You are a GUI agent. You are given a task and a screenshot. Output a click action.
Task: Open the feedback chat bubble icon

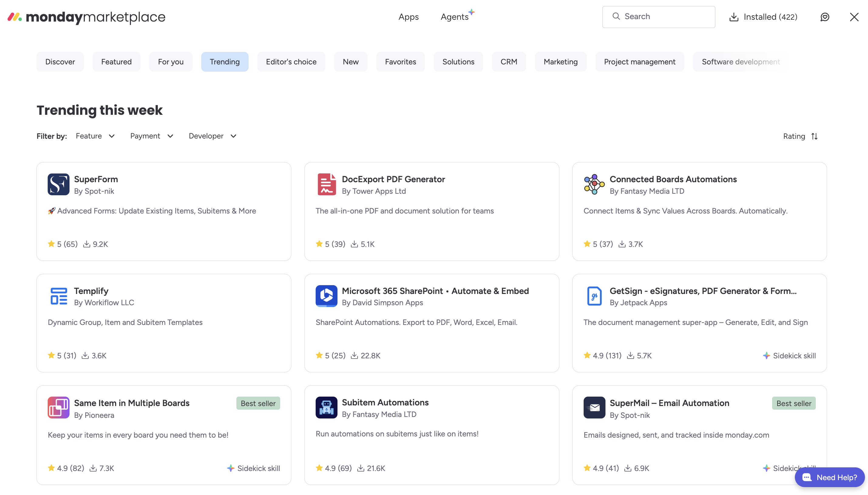click(x=825, y=17)
